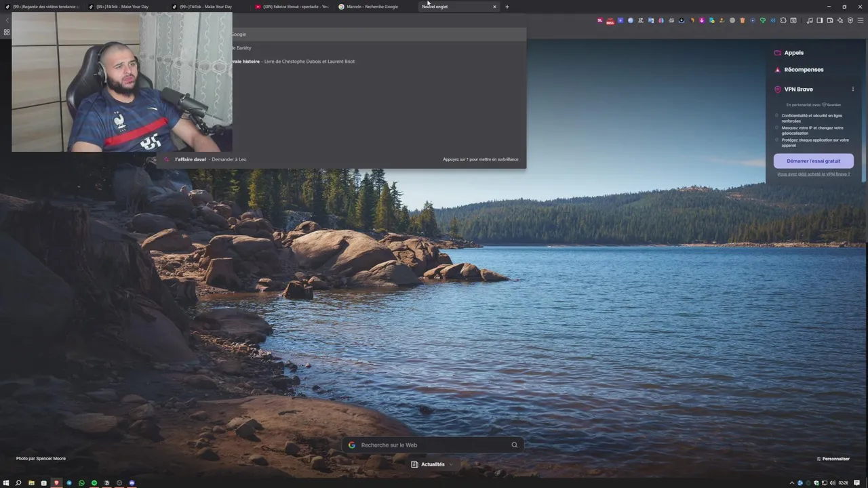
Task: Click the apps grid icon below back arrow
Action: (x=7, y=32)
